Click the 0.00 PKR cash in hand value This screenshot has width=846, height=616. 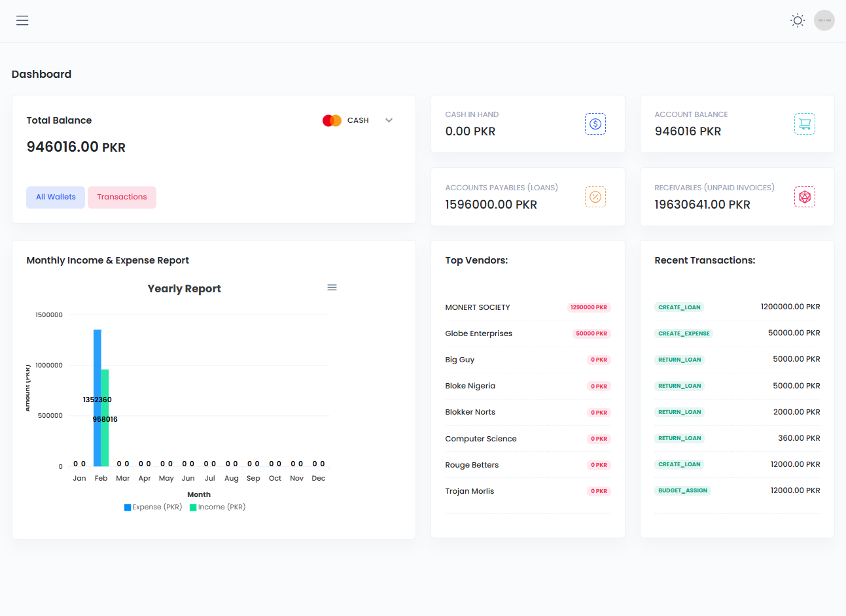tap(470, 131)
